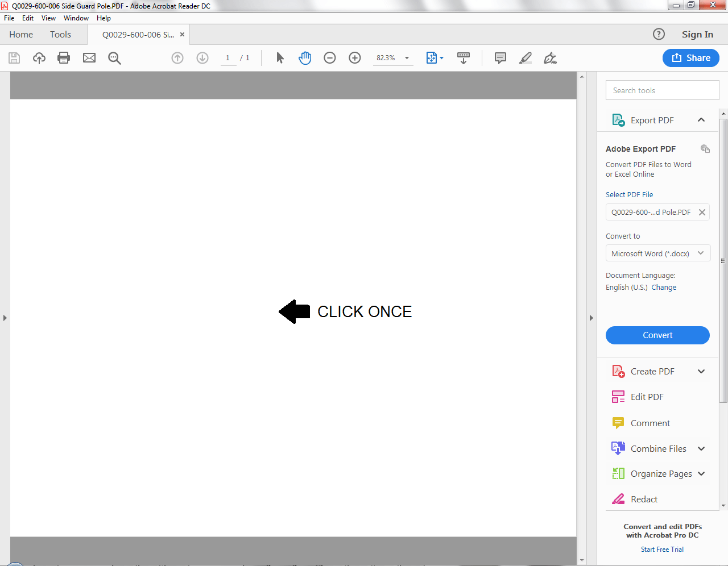
Task: Open the zoom level 82.3% dropdown
Action: (407, 58)
